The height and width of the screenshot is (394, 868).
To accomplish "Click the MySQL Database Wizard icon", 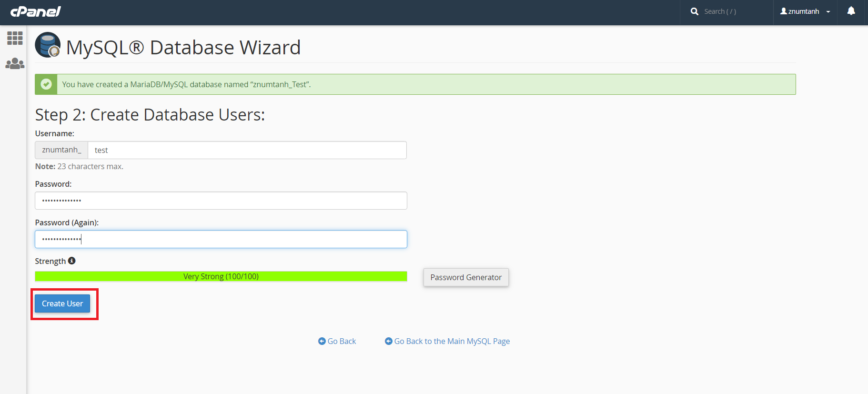I will coord(48,45).
